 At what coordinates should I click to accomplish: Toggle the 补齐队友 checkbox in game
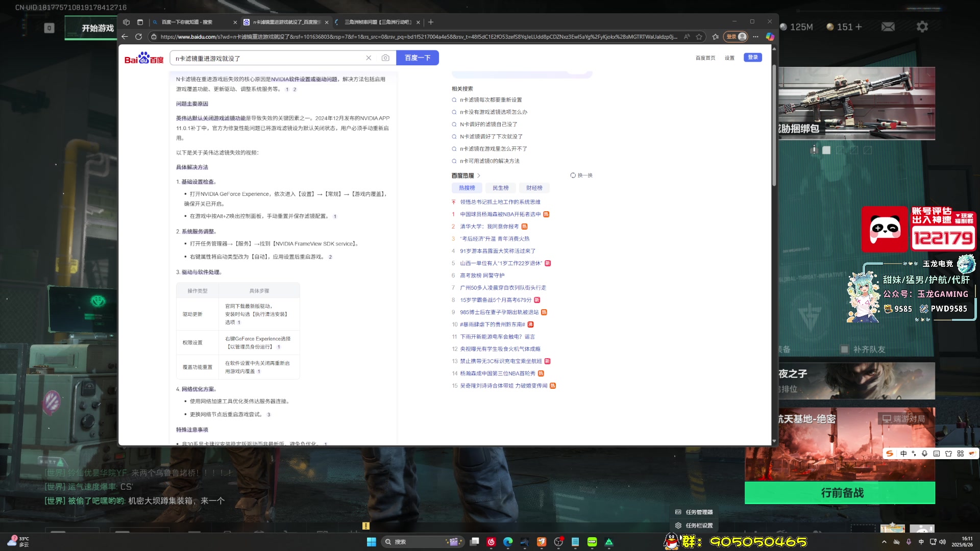click(845, 349)
